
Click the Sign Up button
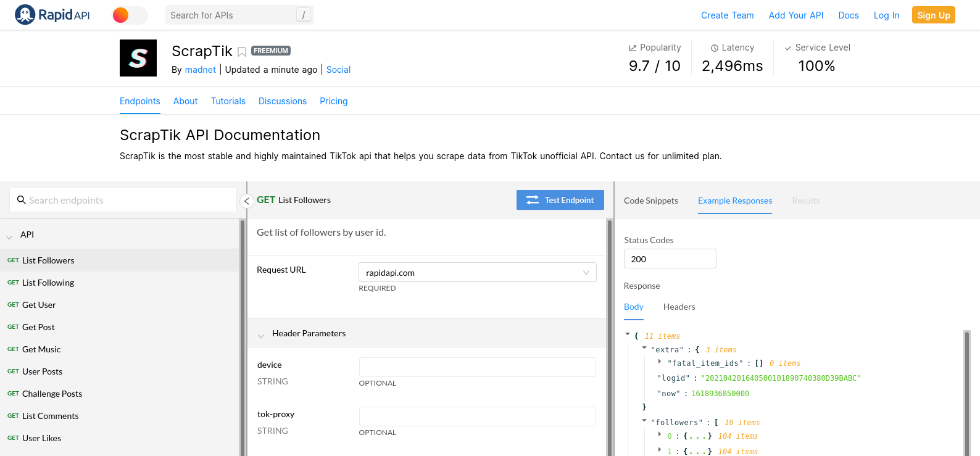(x=934, y=15)
